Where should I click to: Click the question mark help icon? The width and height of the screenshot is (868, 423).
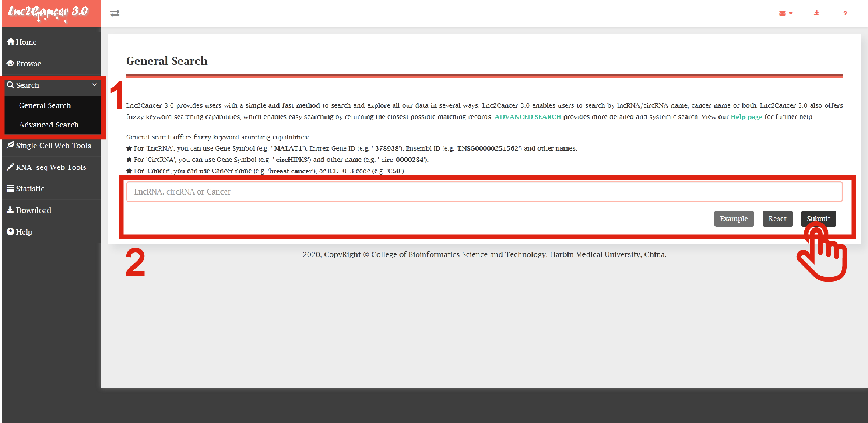845,13
